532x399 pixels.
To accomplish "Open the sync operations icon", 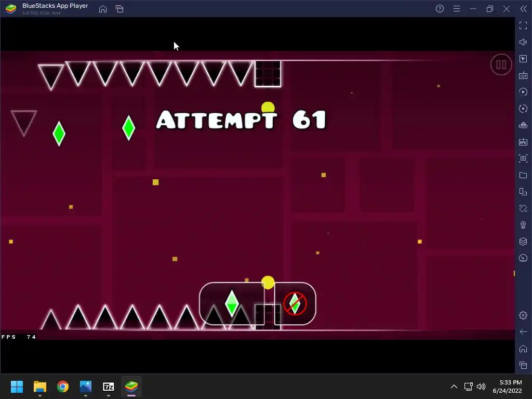I will point(523,109).
